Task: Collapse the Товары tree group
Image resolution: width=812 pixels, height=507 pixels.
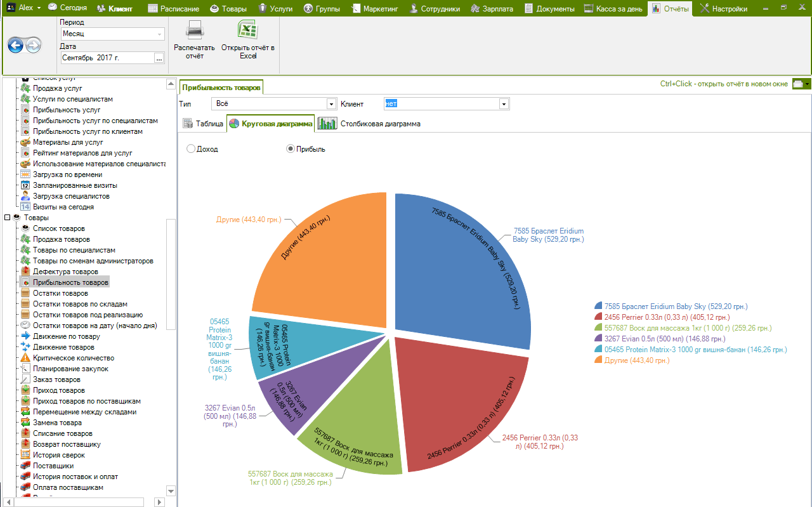Action: coord(8,218)
